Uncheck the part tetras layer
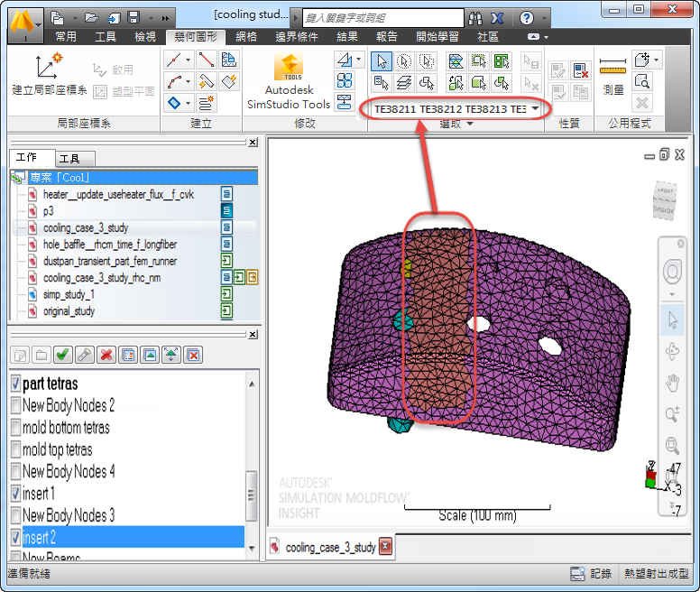The image size is (700, 592). click(16, 383)
